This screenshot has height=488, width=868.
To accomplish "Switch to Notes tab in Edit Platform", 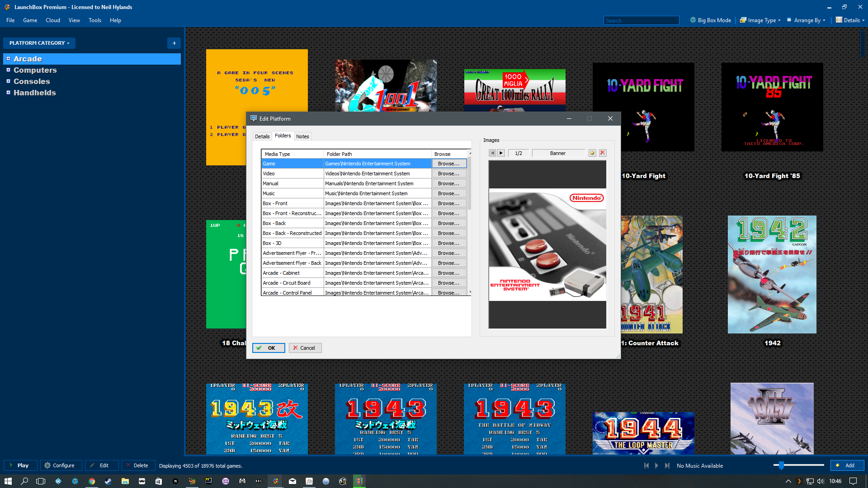I will (x=302, y=136).
